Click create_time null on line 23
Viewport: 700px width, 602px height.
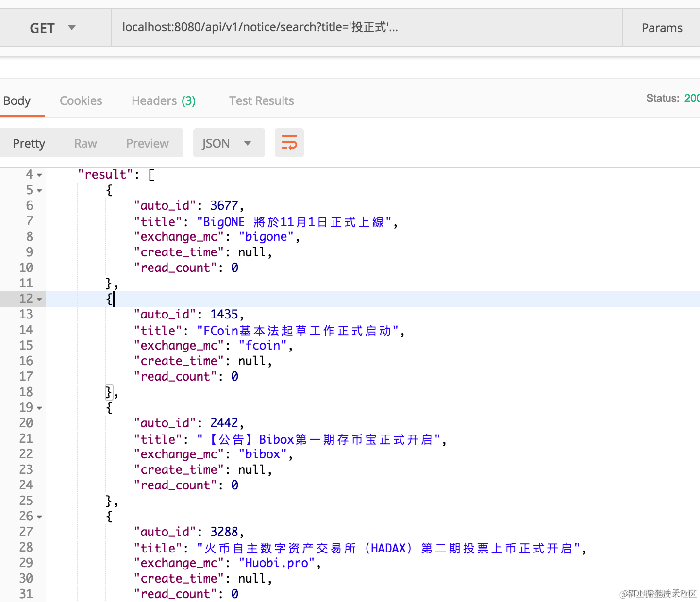251,470
